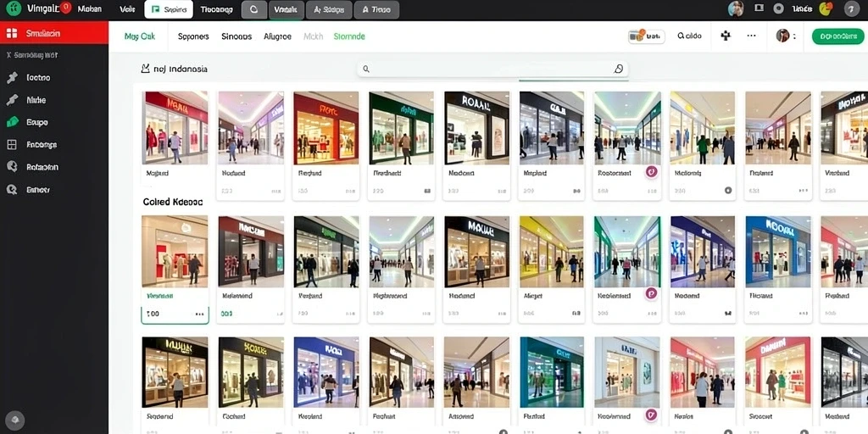Viewport: 868px width, 434px height.
Task: Open the three-dots more options menu
Action: pos(751,36)
